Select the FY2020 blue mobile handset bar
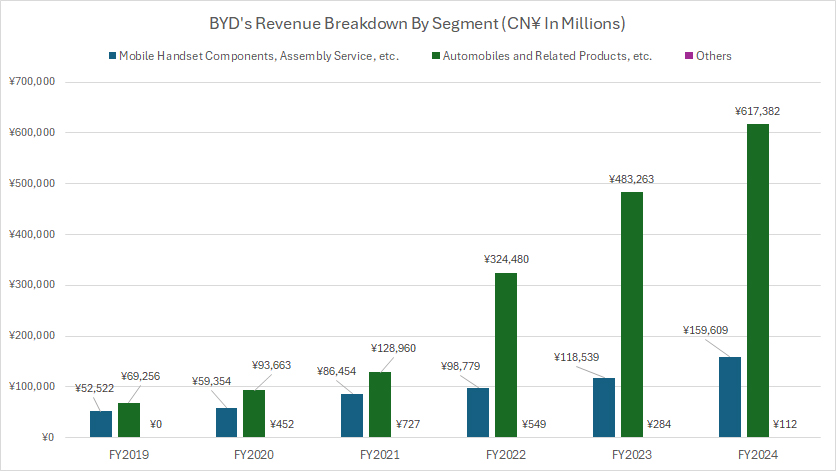 (x=227, y=422)
